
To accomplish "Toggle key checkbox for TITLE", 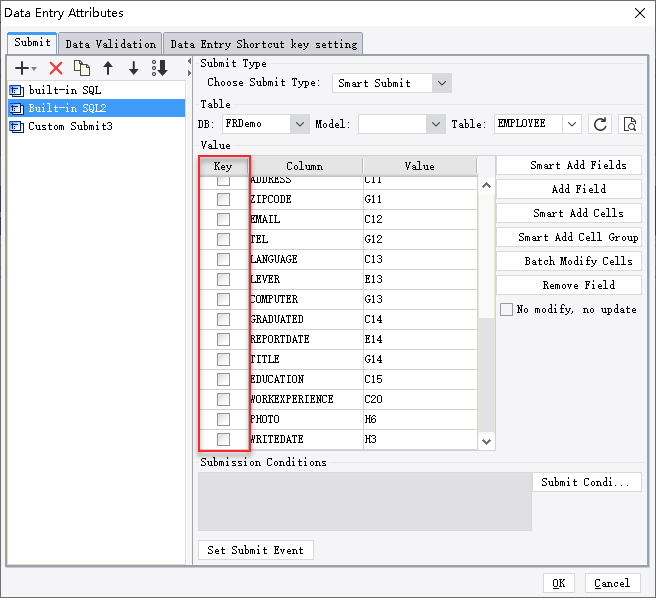I will 223,359.
